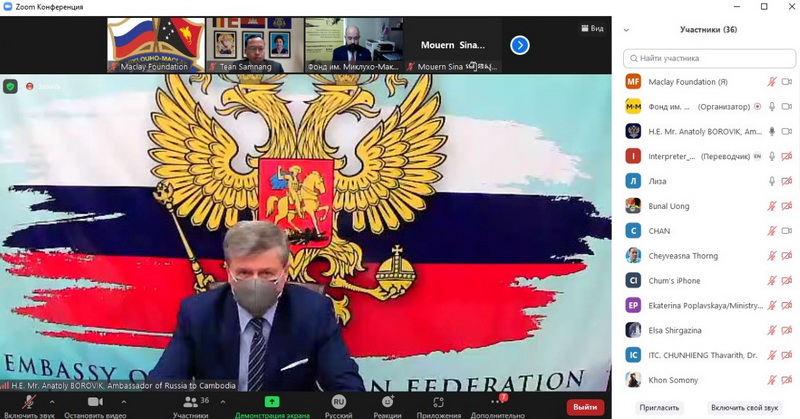Click muted mic icon in CHAN row
Screen dimensions: 800x419
(772, 231)
